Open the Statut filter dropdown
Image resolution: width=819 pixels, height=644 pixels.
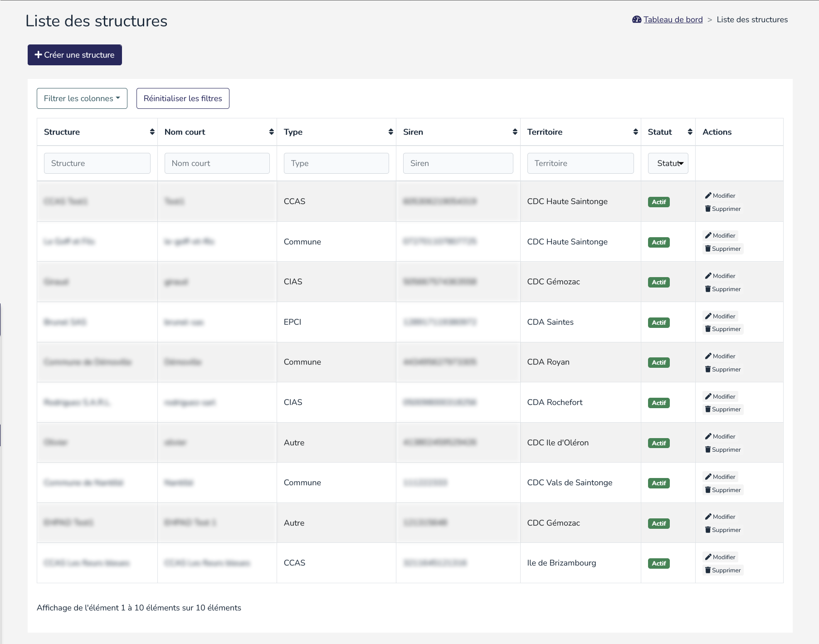click(668, 163)
